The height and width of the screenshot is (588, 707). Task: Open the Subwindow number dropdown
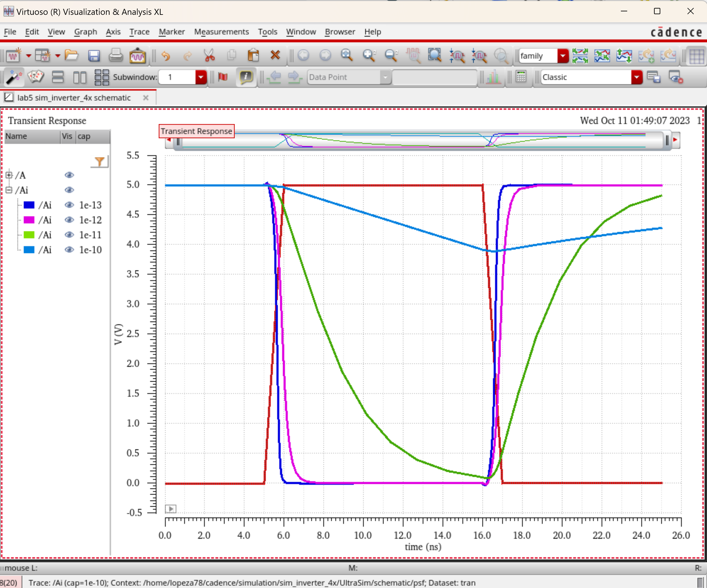(201, 77)
